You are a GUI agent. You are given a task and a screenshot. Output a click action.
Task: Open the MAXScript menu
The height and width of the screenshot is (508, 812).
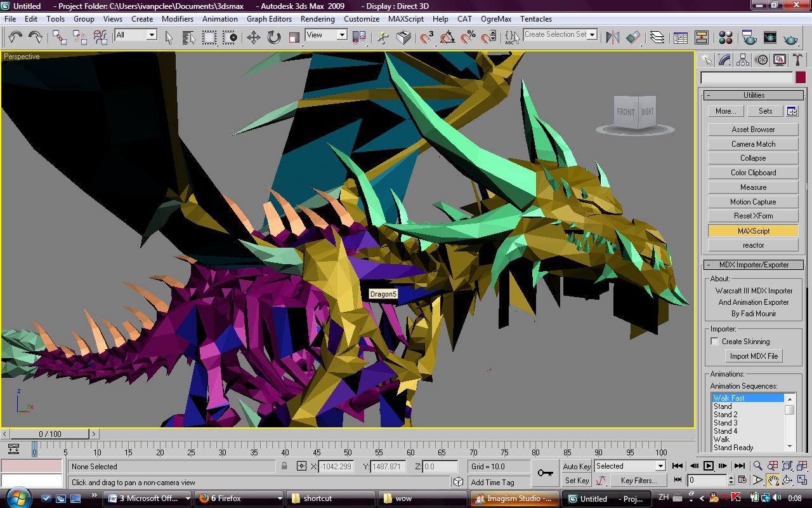(x=406, y=19)
